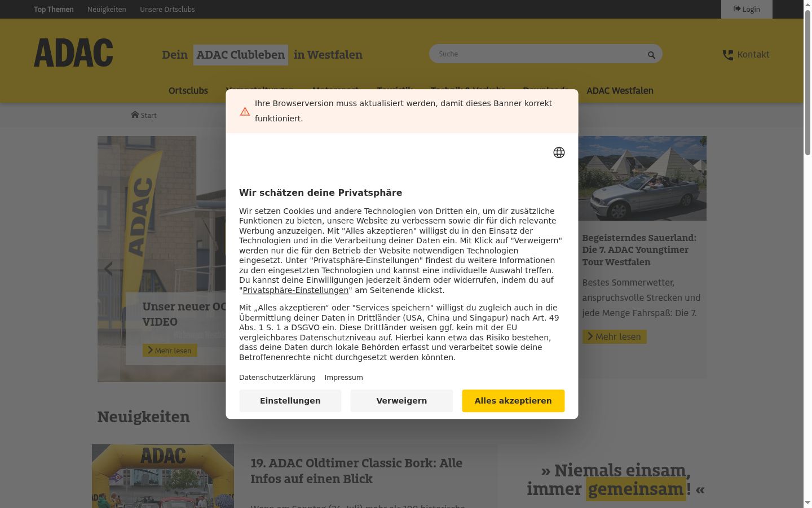Screen dimensions: 812x508
Task: Open Begeisterndes Sauerland Youngtimer Tour headline
Action: [x=639, y=249]
